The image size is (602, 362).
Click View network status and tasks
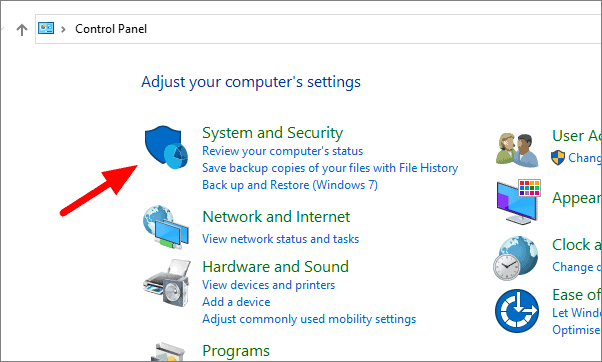(281, 239)
